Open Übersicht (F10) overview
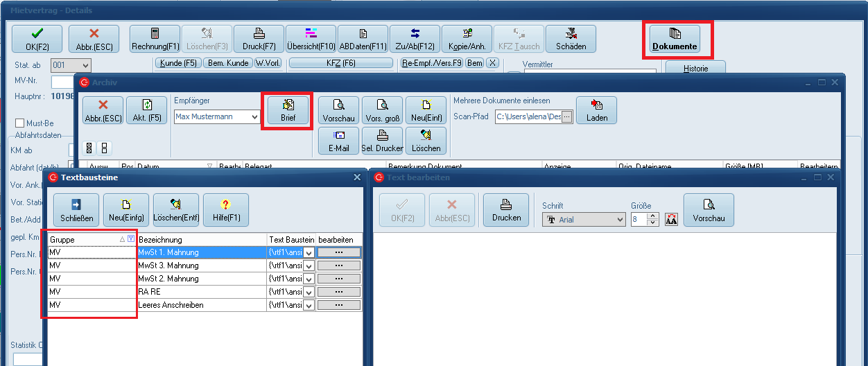The height and width of the screenshot is (366, 868). pyautogui.click(x=311, y=39)
